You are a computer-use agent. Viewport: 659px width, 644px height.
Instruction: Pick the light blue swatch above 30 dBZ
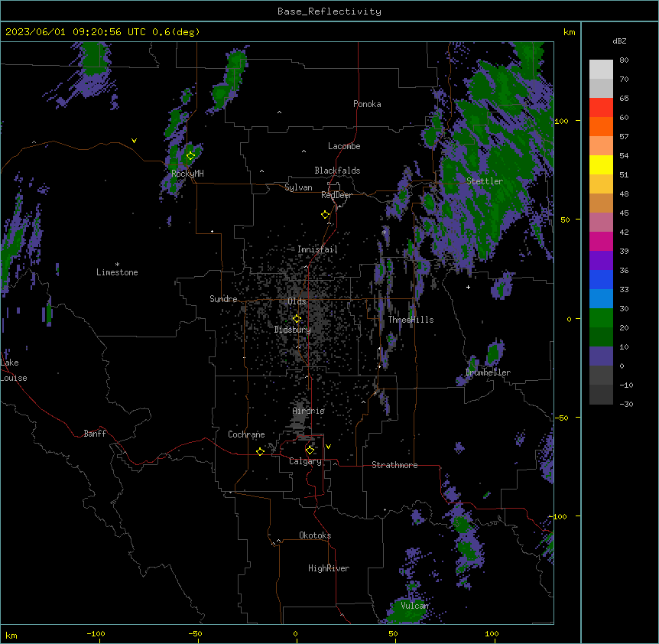tap(601, 299)
